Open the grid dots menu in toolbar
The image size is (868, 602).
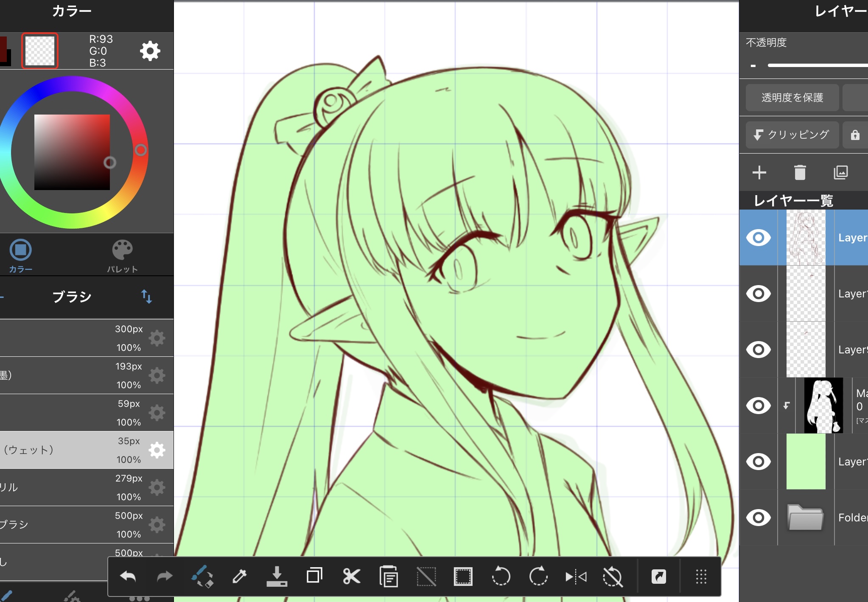701,577
